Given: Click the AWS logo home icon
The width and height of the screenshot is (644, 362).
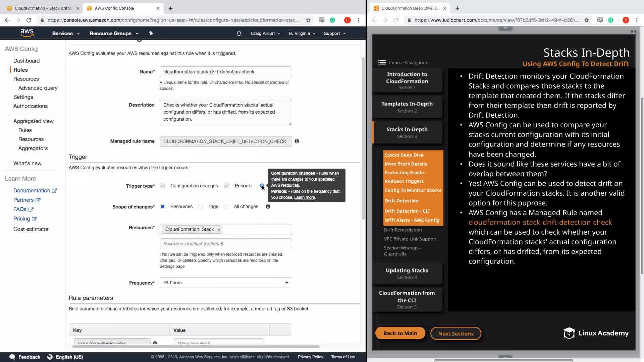Looking at the screenshot, I should click(27, 33).
